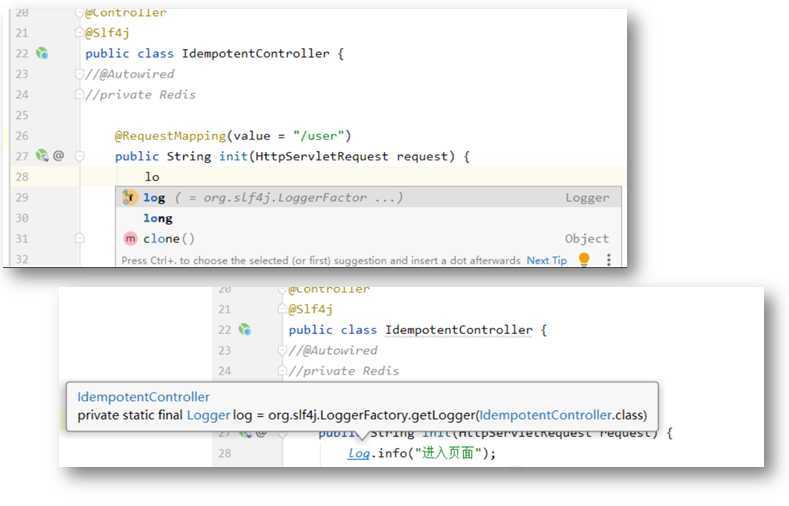The image size is (789, 506).
Task: Click the HttpServletRequest parameter type on line 27
Action: point(322,156)
